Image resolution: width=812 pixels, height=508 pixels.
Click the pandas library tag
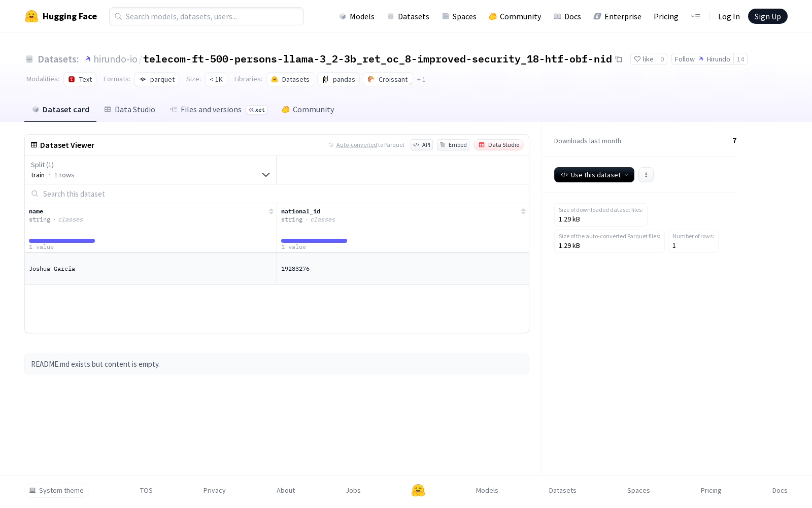pos(339,79)
